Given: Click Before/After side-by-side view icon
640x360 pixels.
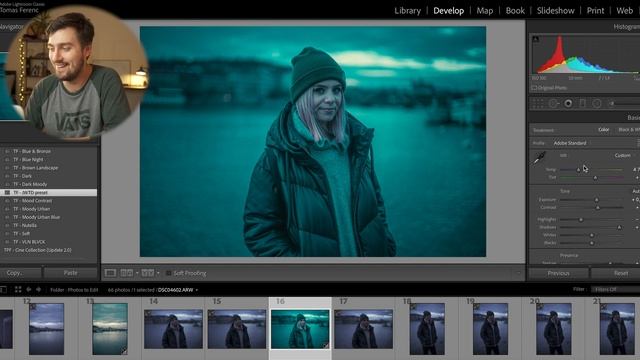Looking at the screenshot, I should pos(127,273).
